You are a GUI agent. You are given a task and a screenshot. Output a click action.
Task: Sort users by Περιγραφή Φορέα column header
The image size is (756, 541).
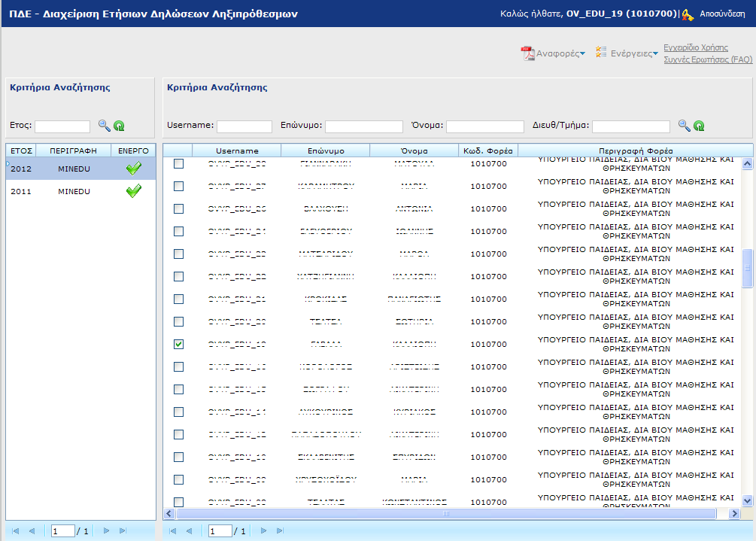(636, 150)
